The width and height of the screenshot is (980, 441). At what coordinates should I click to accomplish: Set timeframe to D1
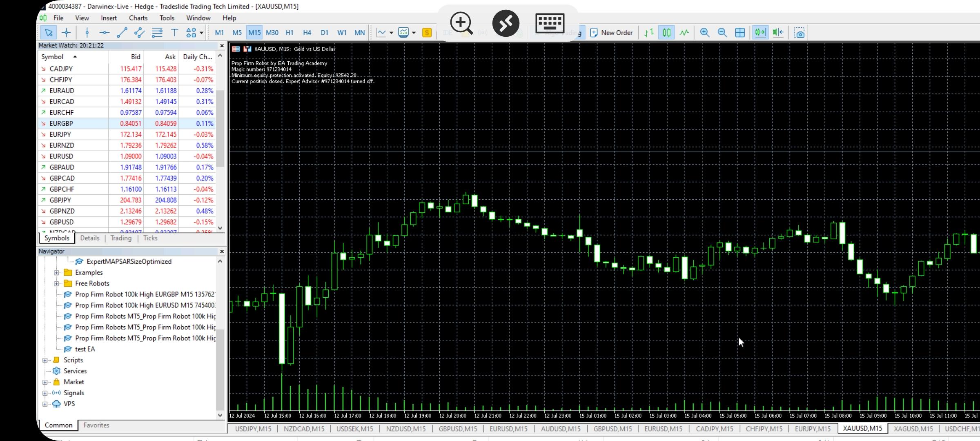pos(324,33)
